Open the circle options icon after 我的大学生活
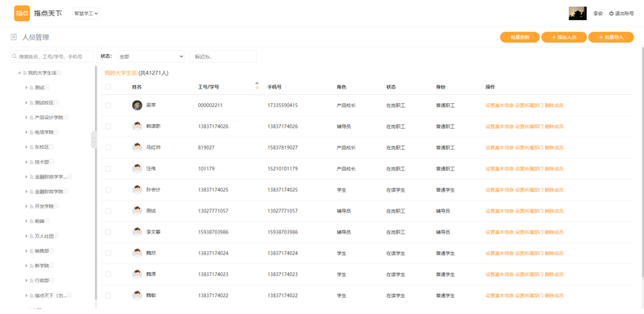This screenshot has height=314, width=644. click(x=60, y=72)
